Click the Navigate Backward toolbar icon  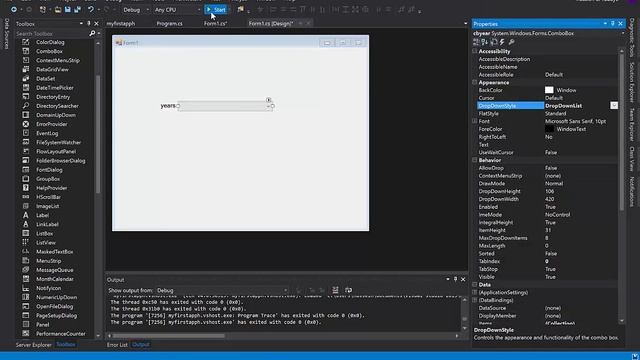(14, 9)
